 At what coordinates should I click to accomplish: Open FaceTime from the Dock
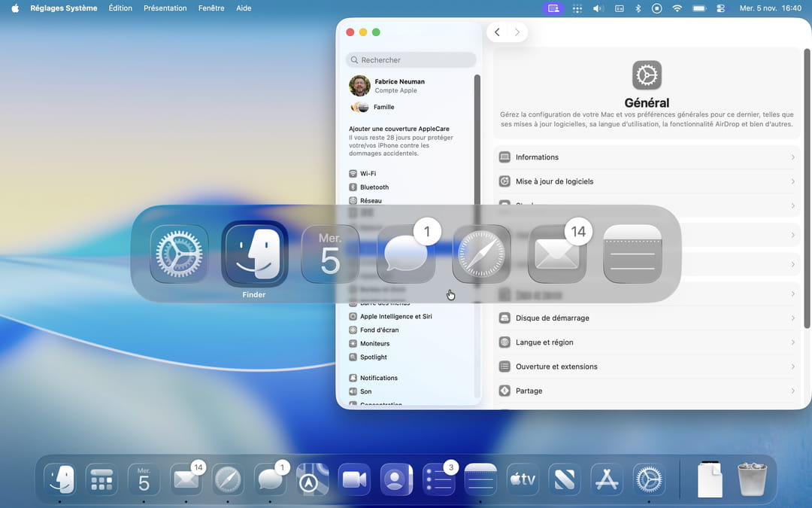point(354,479)
